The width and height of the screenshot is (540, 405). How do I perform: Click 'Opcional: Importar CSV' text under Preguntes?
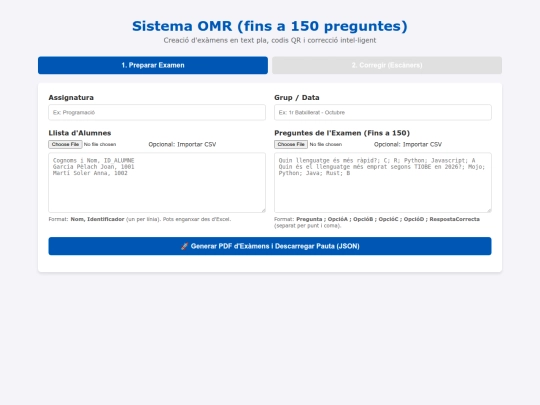pos(408,144)
